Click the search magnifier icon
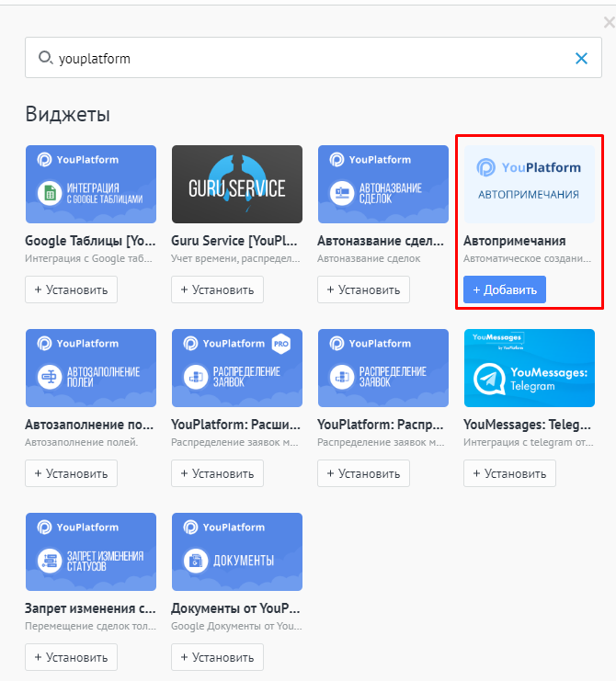This screenshot has width=616, height=681. point(45,58)
